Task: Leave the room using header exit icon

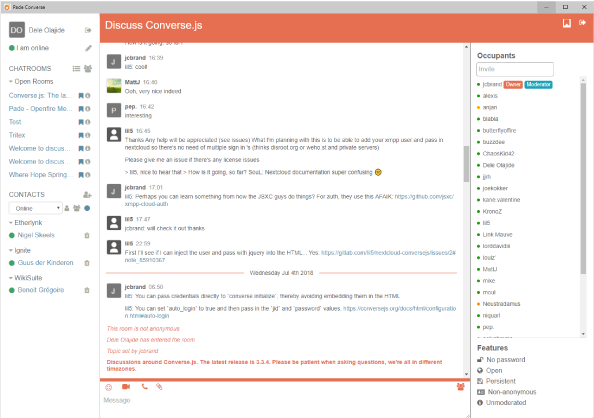Action: [x=582, y=23]
